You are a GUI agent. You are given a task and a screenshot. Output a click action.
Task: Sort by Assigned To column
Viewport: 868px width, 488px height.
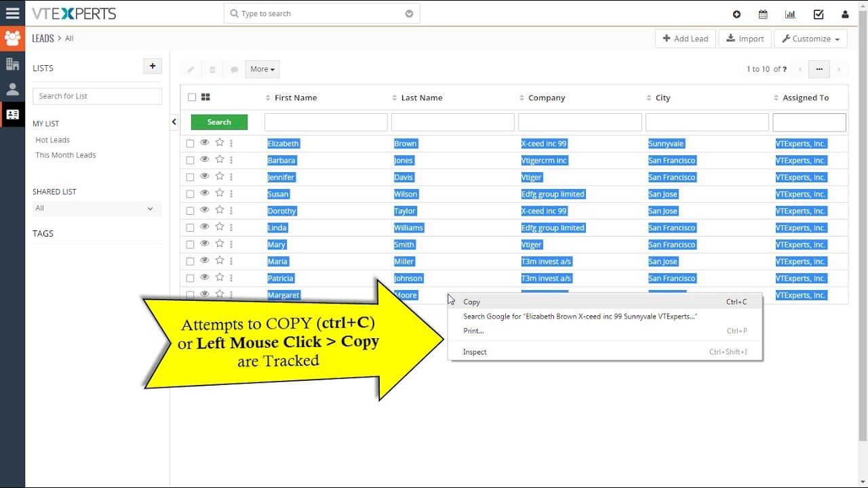(806, 98)
